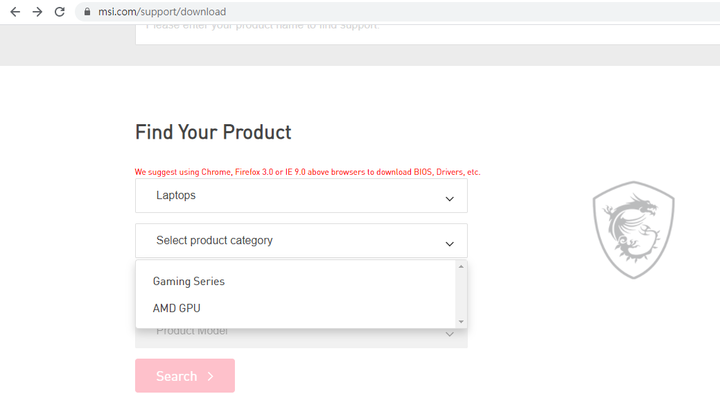This screenshot has width=720, height=394.
Task: Open the Laptops product line dropdown
Action: (x=301, y=196)
